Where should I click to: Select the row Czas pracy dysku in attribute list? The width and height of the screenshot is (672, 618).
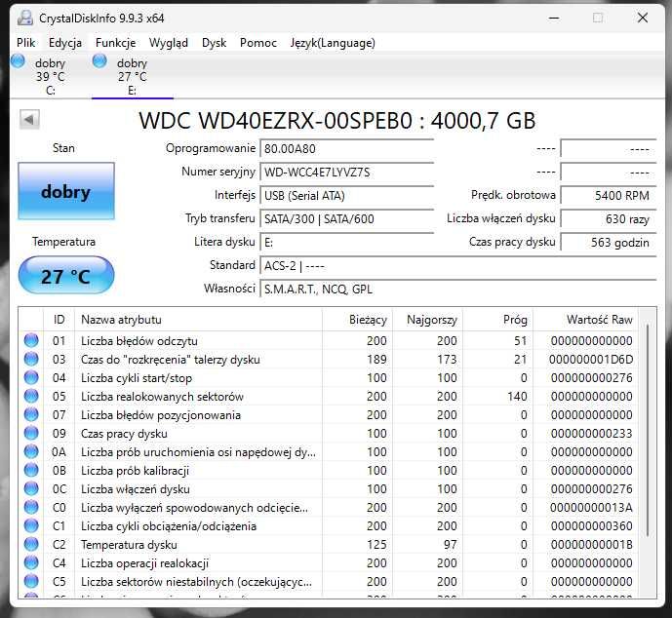[x=329, y=434]
